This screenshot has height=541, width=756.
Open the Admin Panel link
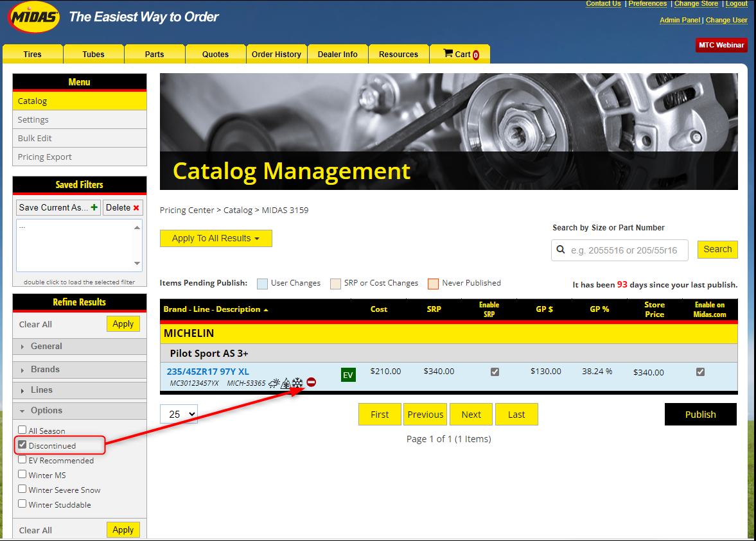click(680, 21)
